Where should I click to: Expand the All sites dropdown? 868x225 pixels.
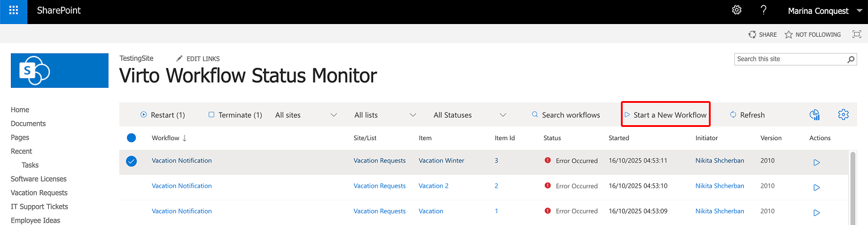coord(306,115)
